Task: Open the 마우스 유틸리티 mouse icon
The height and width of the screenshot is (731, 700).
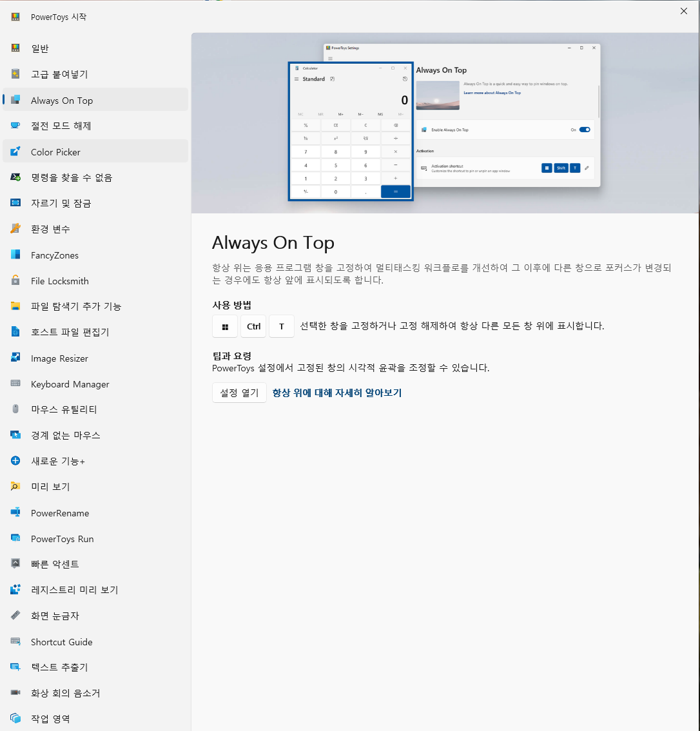Action: [15, 409]
